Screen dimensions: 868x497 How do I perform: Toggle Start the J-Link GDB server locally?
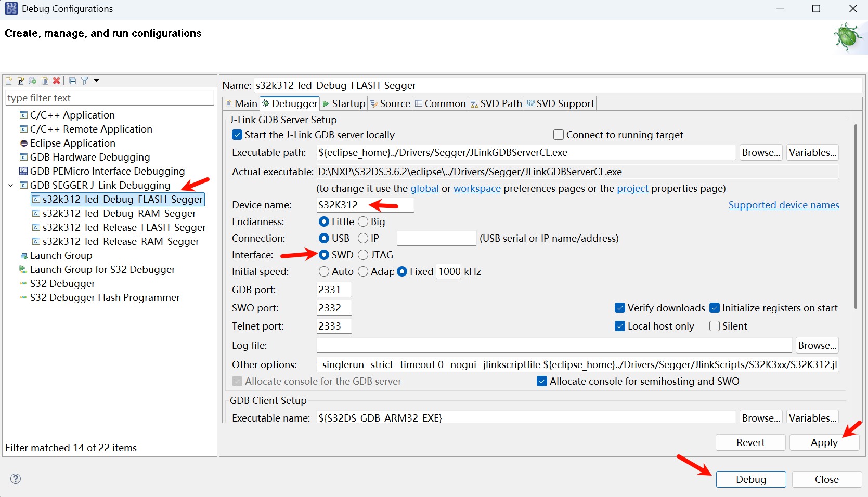[x=237, y=135]
